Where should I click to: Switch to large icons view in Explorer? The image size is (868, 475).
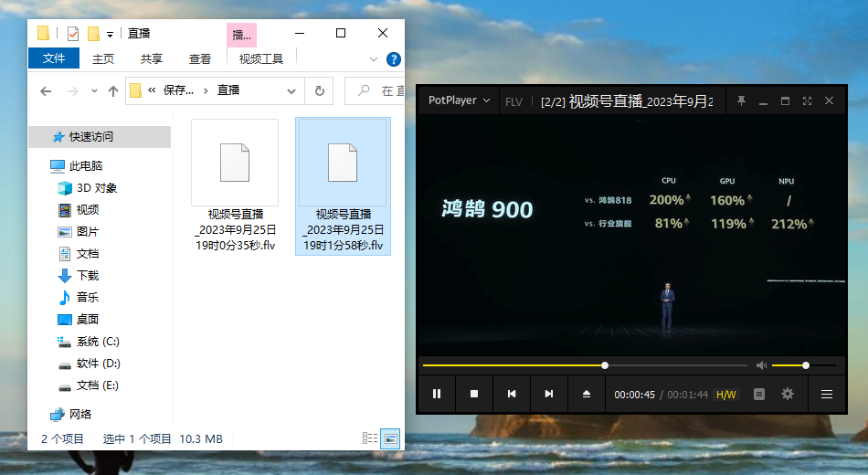[x=391, y=438]
